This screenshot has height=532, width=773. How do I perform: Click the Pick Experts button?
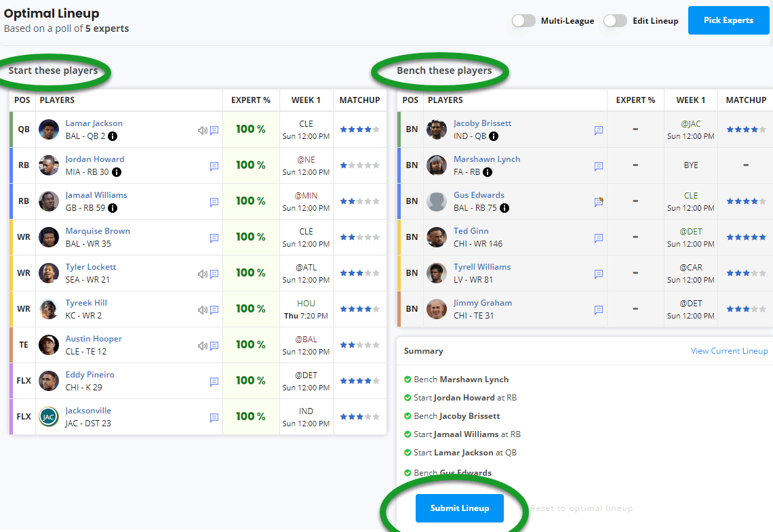tap(729, 20)
